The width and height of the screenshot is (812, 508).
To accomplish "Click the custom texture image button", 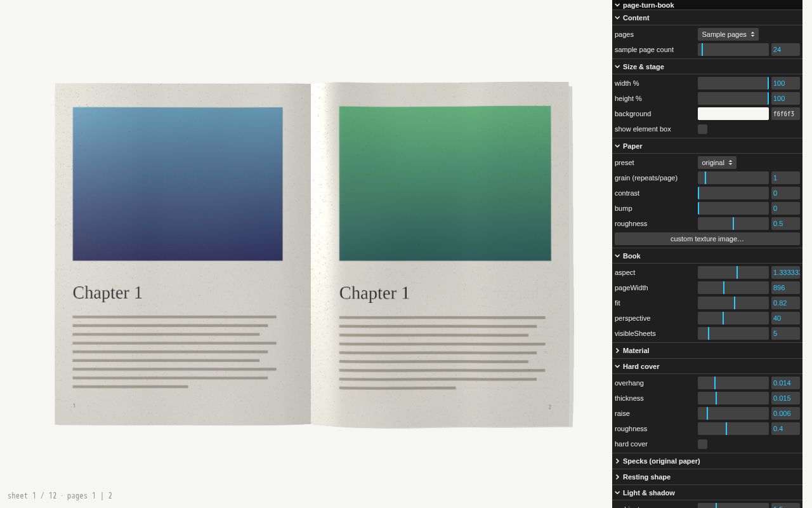I will pyautogui.click(x=707, y=239).
